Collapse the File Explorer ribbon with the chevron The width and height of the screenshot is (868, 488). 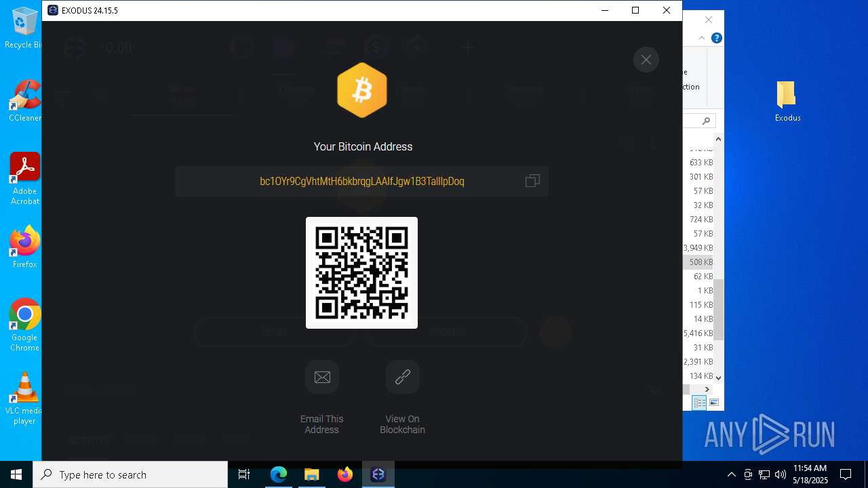pyautogui.click(x=703, y=38)
